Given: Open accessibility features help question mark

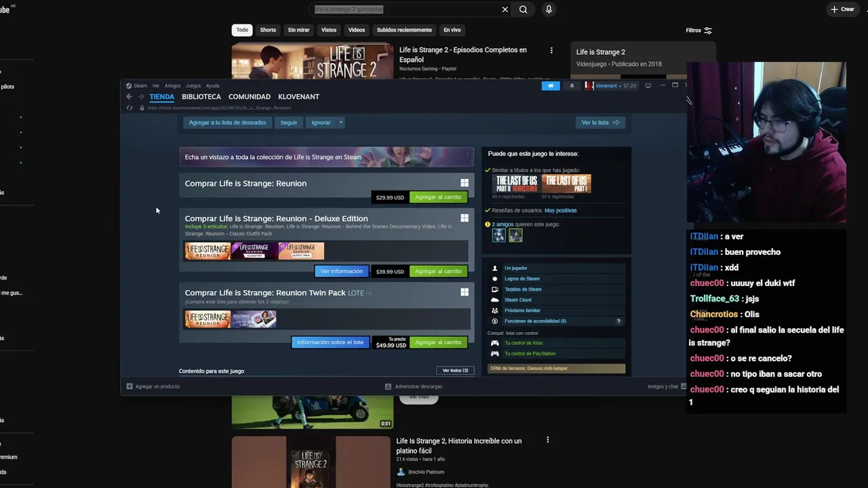Looking at the screenshot, I should 618,321.
